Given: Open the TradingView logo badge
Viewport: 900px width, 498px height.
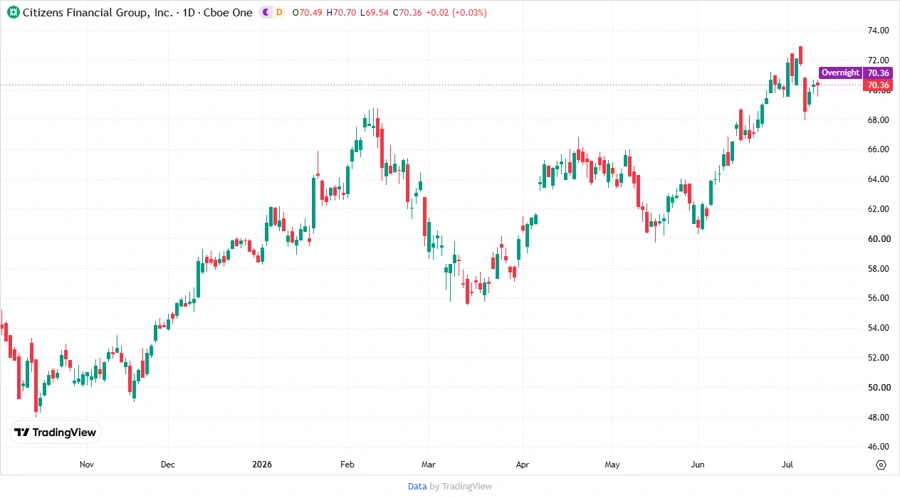Looking at the screenshot, I should click(56, 433).
